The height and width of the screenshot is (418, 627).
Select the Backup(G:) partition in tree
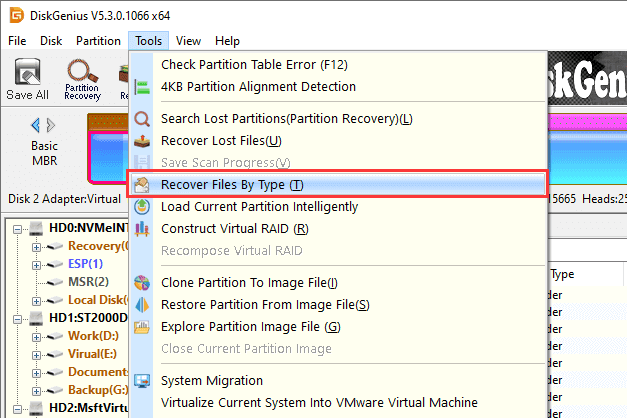point(98,390)
